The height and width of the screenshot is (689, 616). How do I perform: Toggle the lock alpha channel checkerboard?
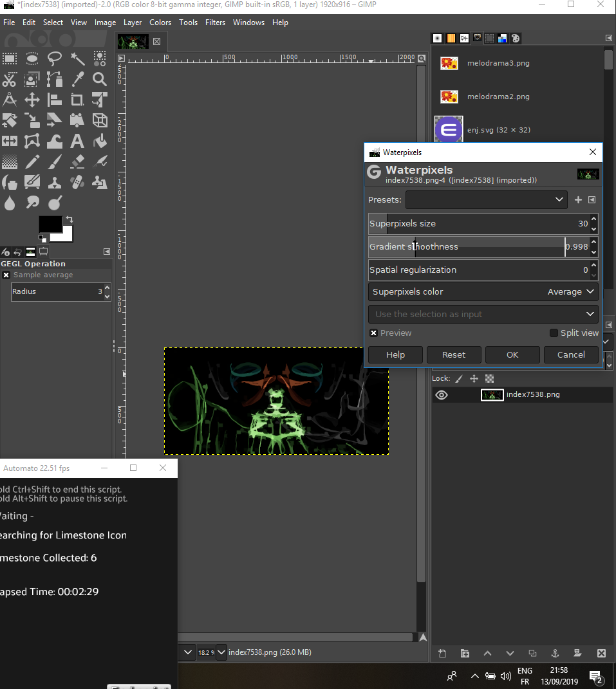(489, 378)
